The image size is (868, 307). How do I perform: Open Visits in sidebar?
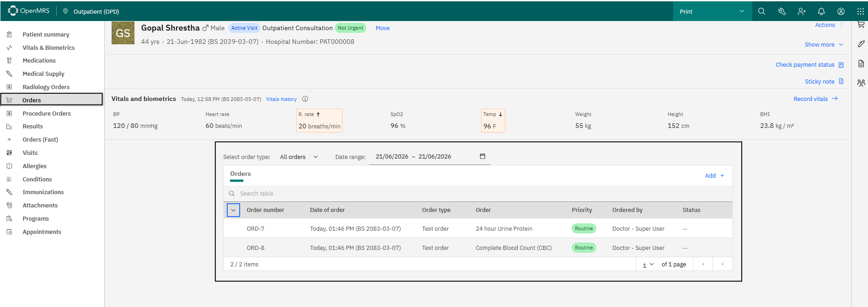(30, 153)
